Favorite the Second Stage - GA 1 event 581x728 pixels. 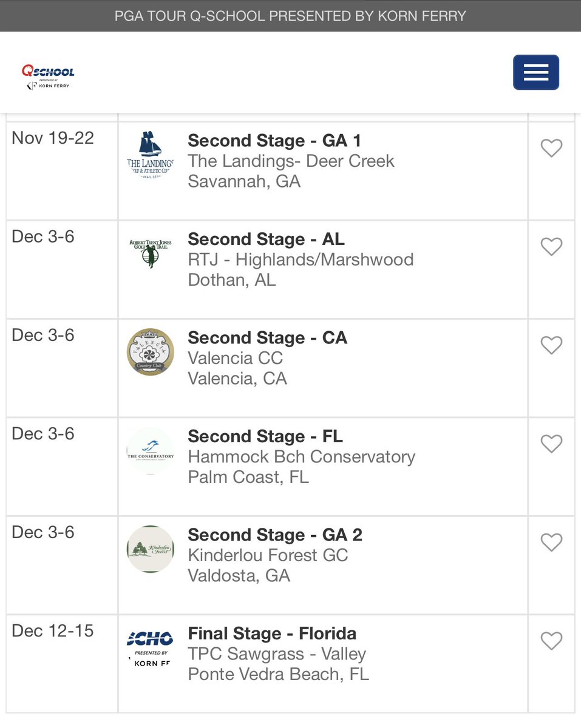click(x=551, y=149)
